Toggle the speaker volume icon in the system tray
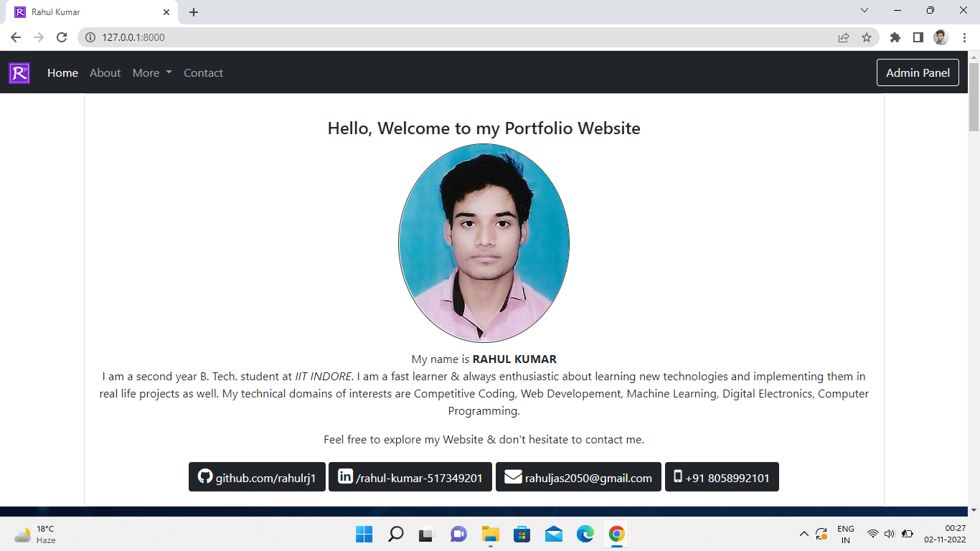Viewport: 980px width, 551px height. 889,534
